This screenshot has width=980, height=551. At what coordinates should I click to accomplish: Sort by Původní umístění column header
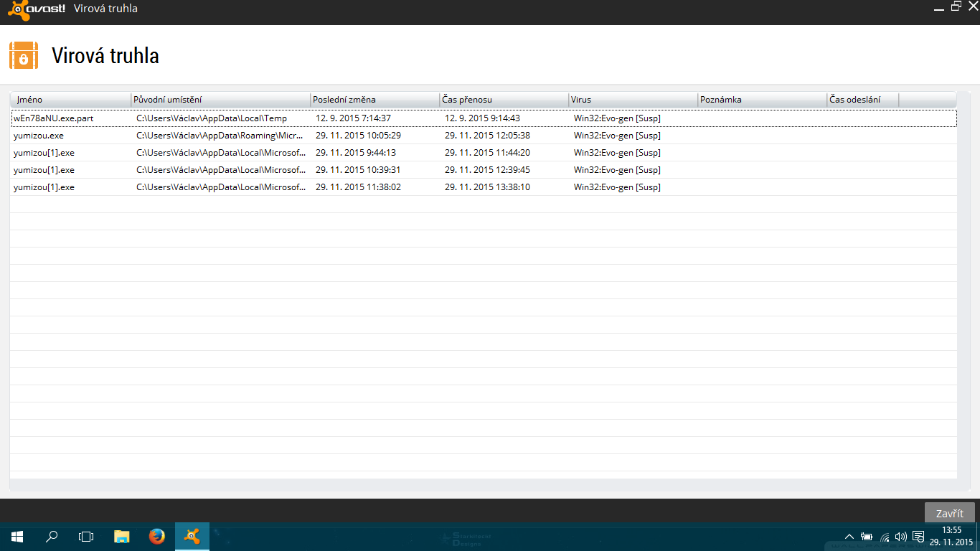point(220,100)
